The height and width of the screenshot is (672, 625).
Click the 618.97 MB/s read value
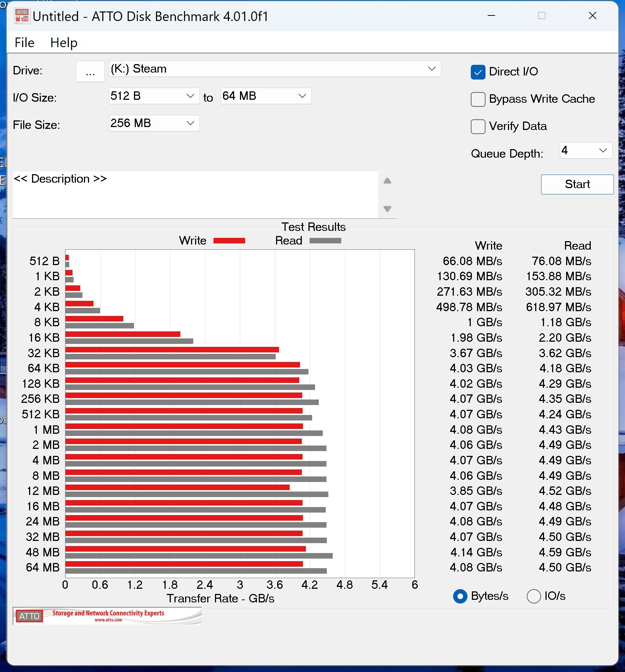click(x=559, y=307)
